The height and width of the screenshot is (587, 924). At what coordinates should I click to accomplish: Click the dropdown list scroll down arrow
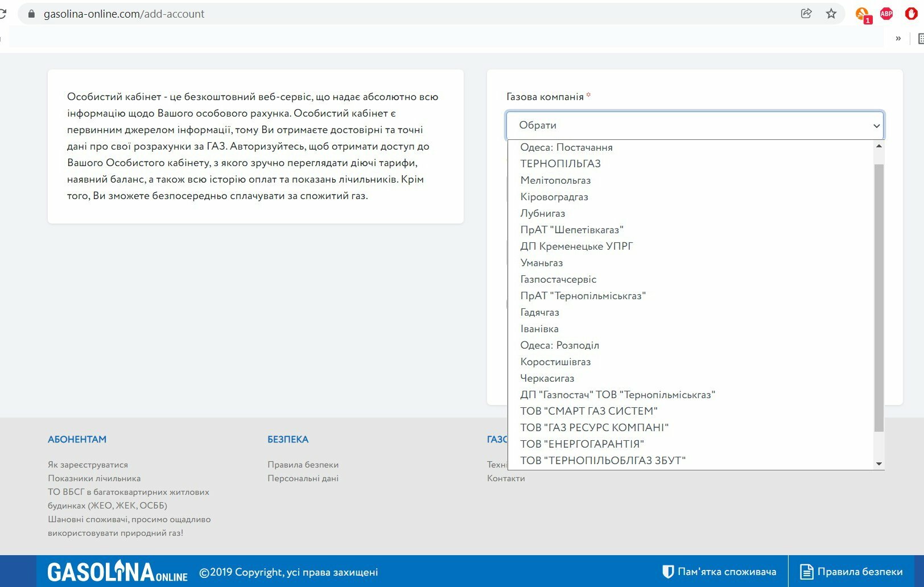click(879, 464)
